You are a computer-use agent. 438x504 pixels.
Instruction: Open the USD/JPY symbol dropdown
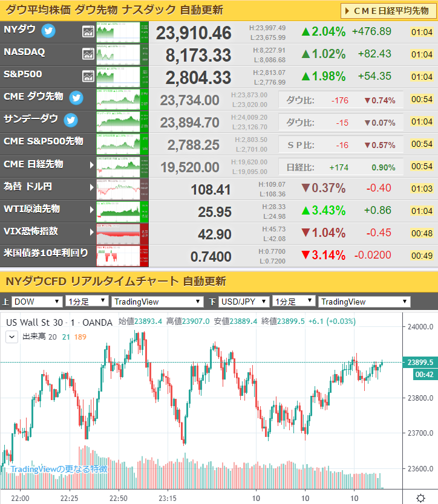click(x=244, y=302)
